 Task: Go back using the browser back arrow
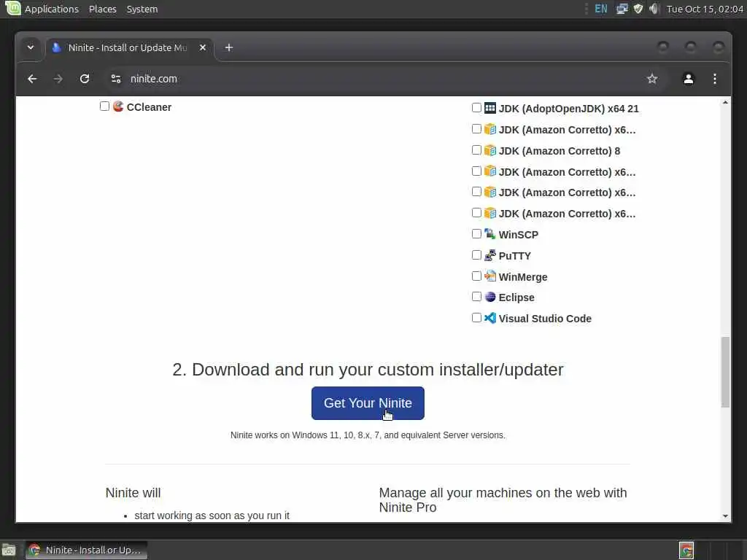pyautogui.click(x=32, y=79)
